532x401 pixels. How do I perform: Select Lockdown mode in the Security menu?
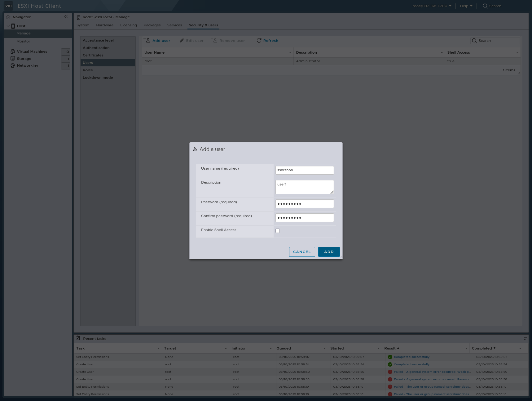(98, 77)
